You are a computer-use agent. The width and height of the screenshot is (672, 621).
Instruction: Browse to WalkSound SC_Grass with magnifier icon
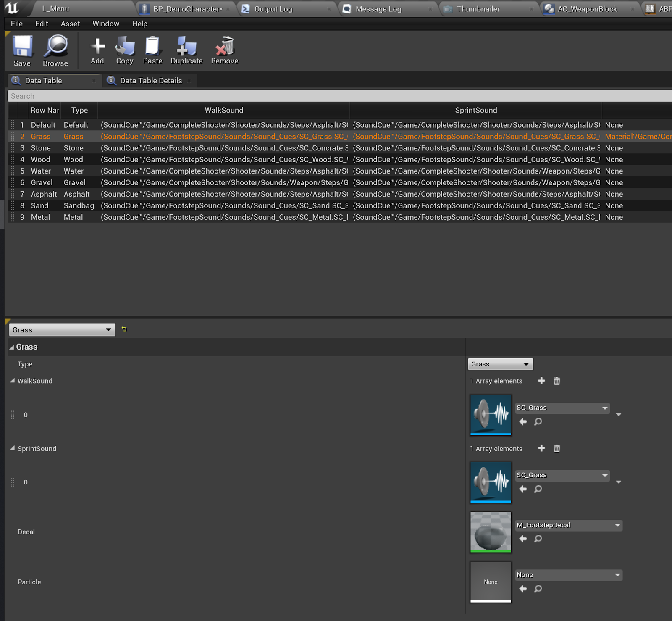click(x=538, y=421)
